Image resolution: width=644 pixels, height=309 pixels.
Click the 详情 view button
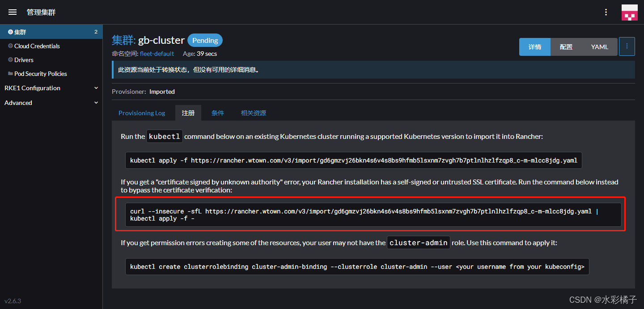(535, 47)
